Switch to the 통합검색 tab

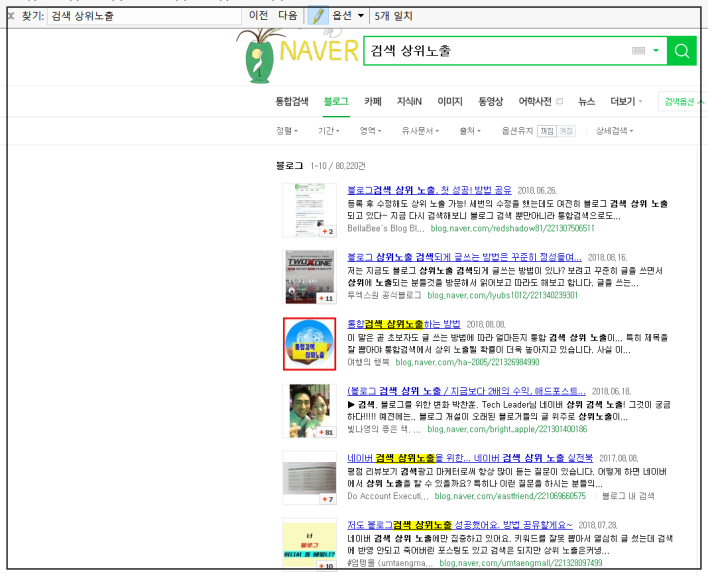click(292, 102)
